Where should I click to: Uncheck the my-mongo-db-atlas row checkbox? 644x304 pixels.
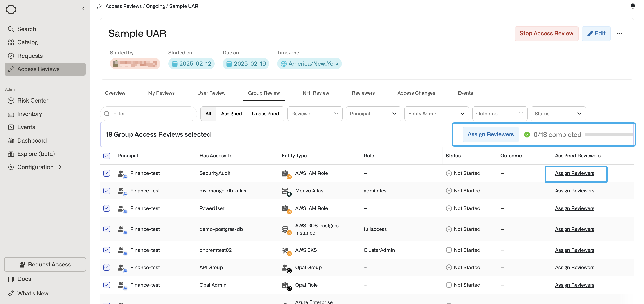[106, 191]
